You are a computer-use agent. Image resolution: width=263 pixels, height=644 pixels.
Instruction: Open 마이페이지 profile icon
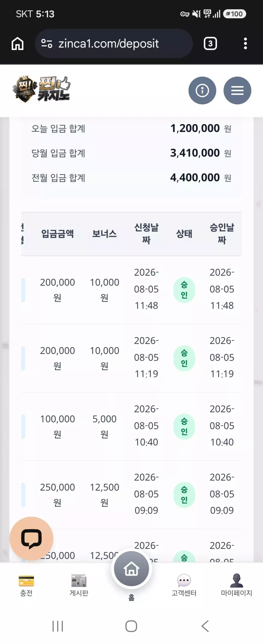237,580
